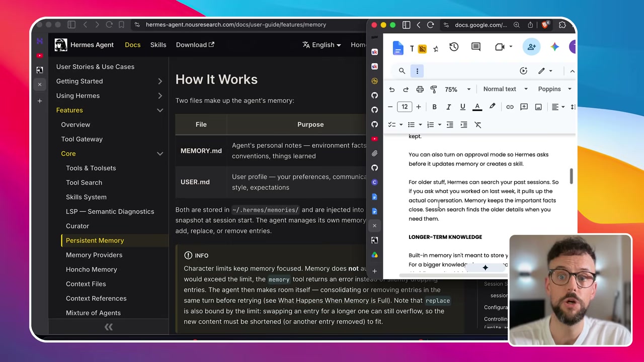This screenshot has height=362, width=644.
Task: Open Tool Gateway in the sidebar
Action: [82, 139]
